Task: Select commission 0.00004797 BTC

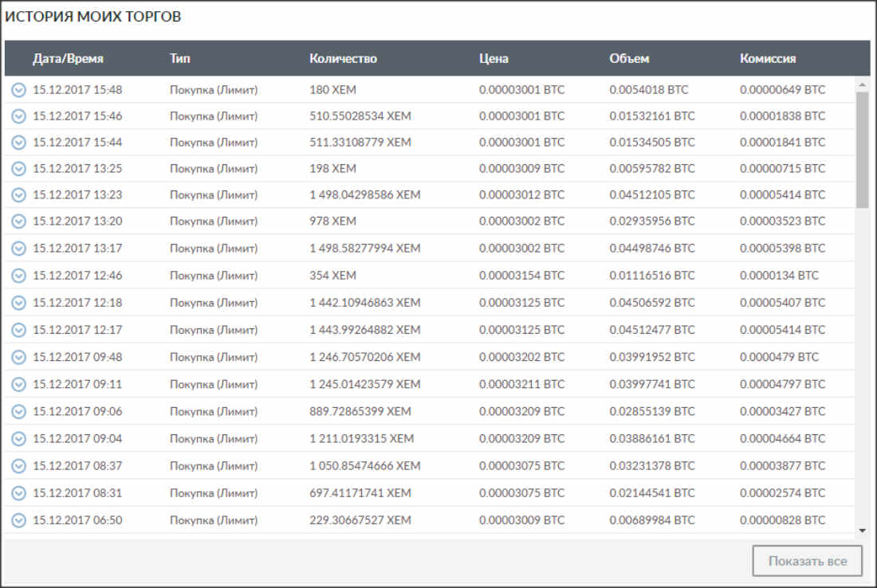Action: pyautogui.click(x=782, y=385)
